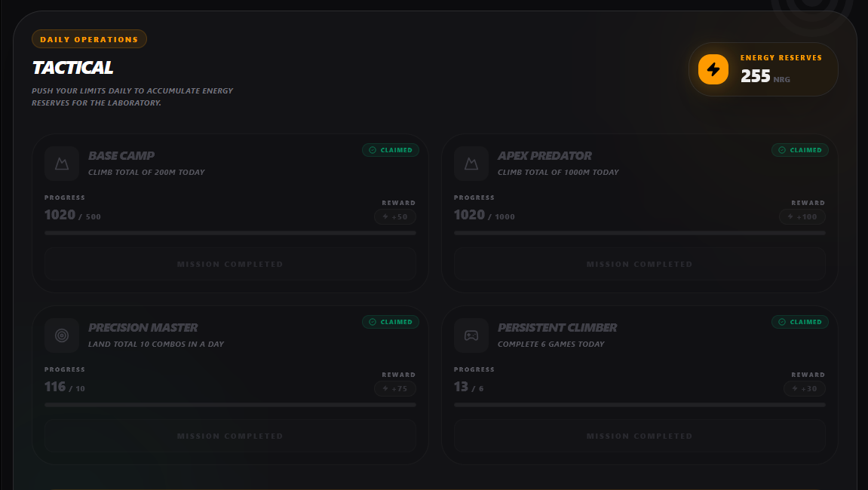Click the 1020 / 1000 progress value
The image size is (868, 490).
point(484,215)
